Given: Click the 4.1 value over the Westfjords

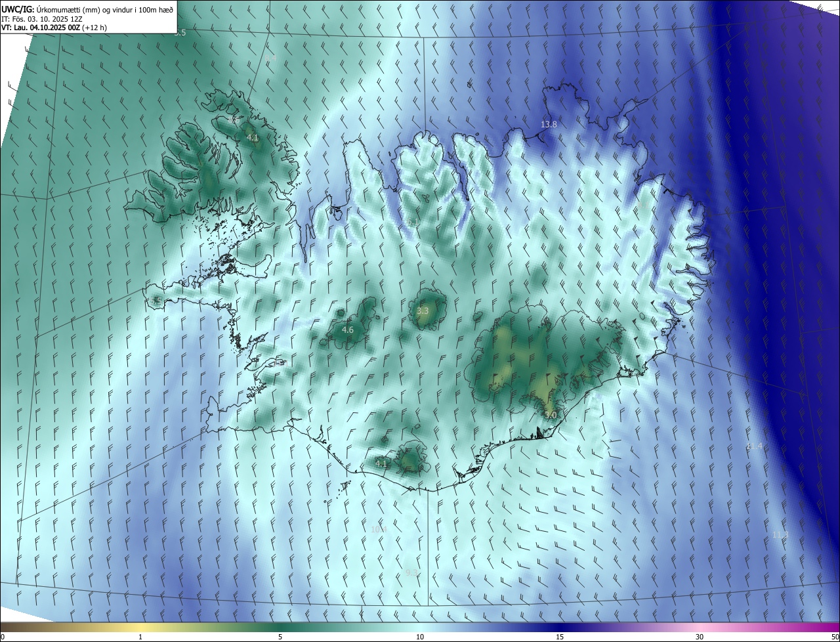Looking at the screenshot, I should (253, 138).
